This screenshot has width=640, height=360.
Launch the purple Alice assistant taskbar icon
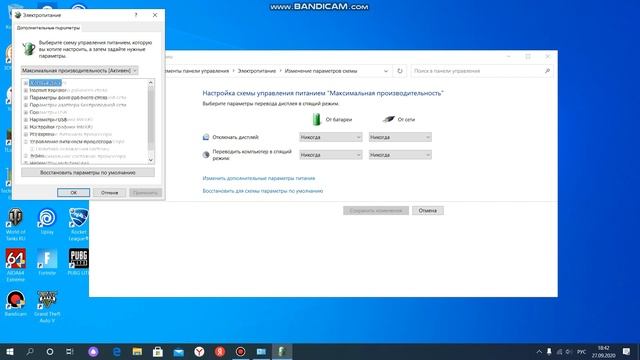[x=93, y=351]
